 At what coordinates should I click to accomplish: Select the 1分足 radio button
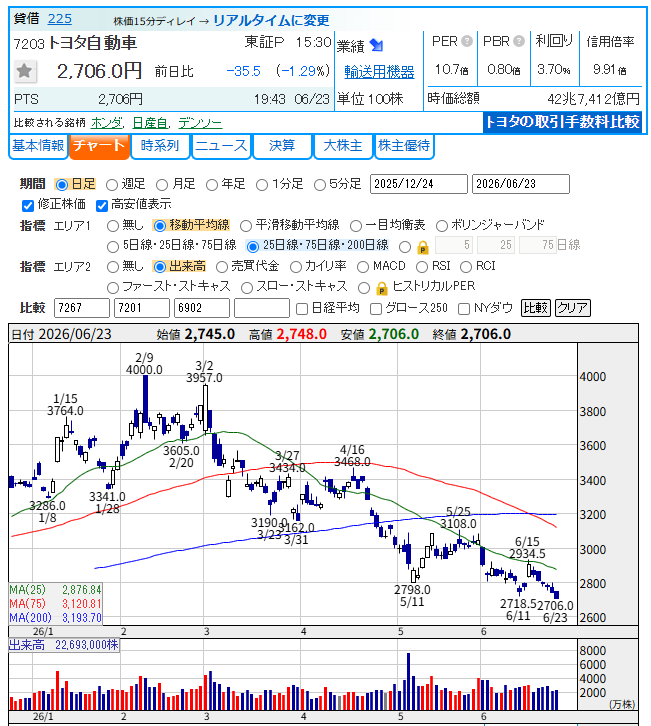(x=262, y=185)
